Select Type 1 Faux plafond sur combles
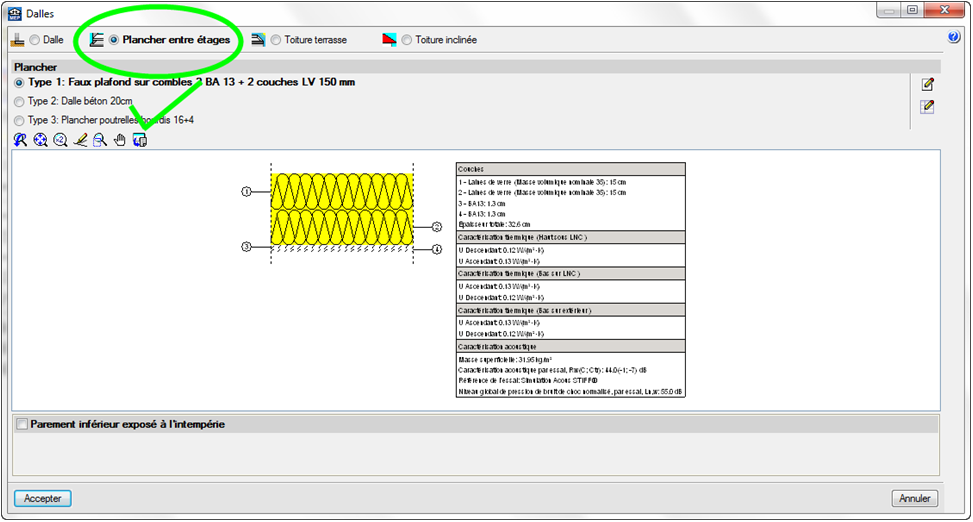 (x=20, y=83)
